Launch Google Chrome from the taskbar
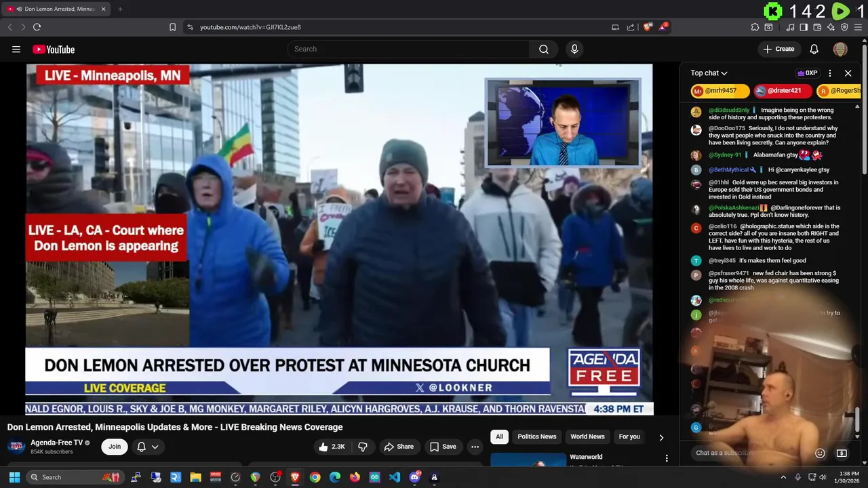Image resolution: width=868 pixels, height=488 pixels. pyautogui.click(x=315, y=477)
